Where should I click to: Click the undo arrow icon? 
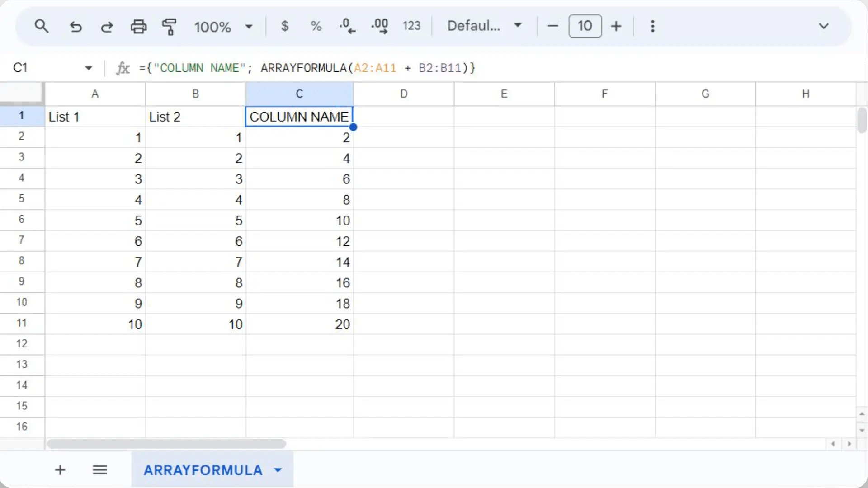pyautogui.click(x=75, y=27)
